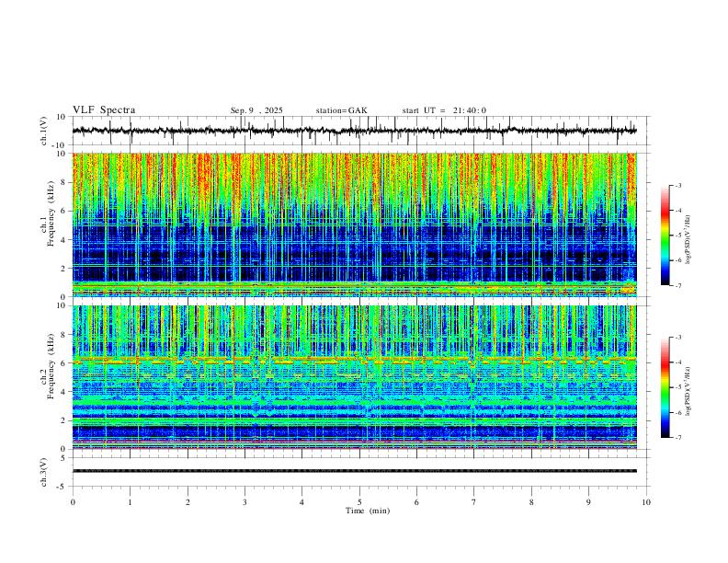Click the upper color bar beside ch.1 spectrogram
The image size is (728, 563).
coord(665,236)
